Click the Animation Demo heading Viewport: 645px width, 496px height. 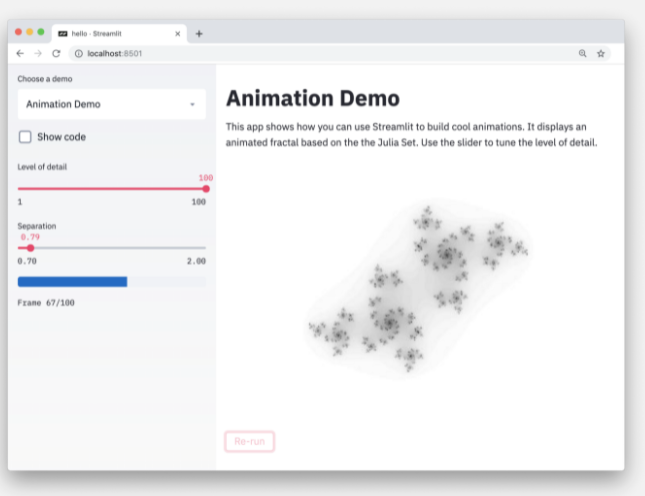[313, 98]
